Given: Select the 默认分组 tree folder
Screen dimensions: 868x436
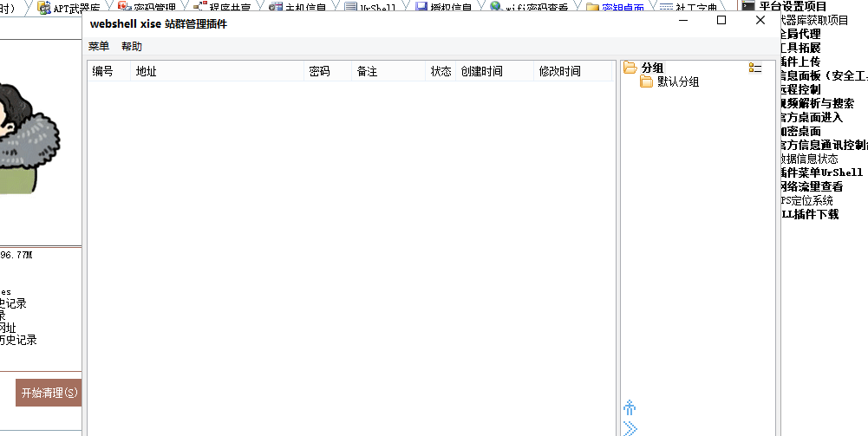Looking at the screenshot, I should pos(678,81).
